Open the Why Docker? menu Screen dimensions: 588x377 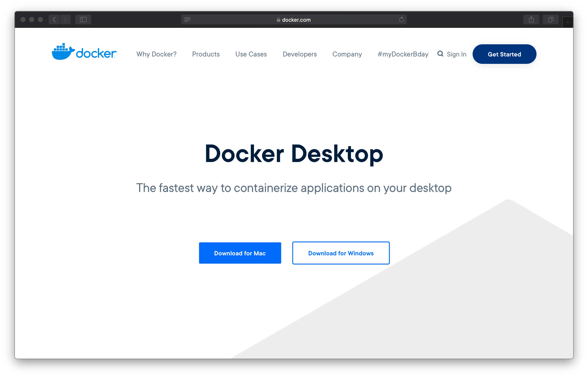click(x=156, y=54)
